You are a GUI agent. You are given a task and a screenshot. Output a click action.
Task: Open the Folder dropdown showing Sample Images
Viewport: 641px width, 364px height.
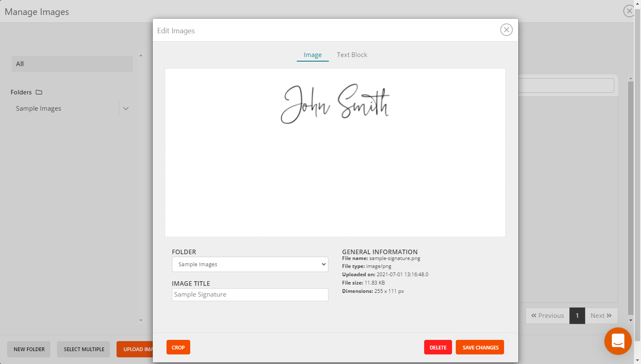click(x=250, y=264)
